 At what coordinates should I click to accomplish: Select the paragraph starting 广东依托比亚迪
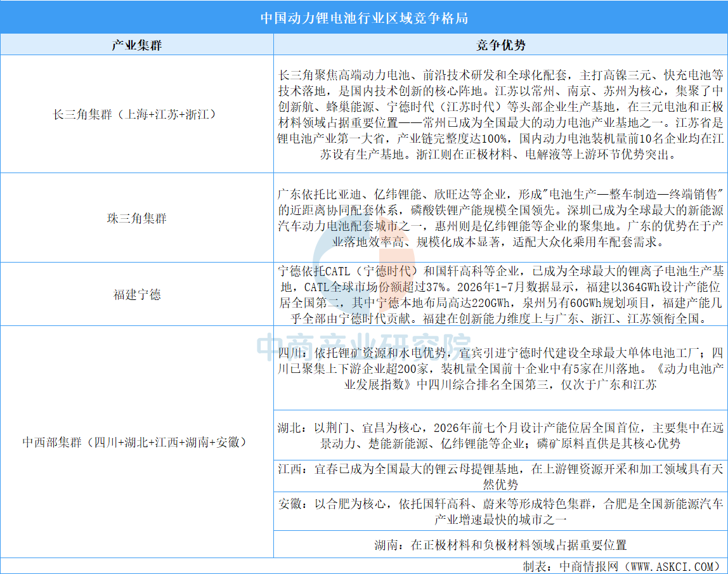click(500, 218)
